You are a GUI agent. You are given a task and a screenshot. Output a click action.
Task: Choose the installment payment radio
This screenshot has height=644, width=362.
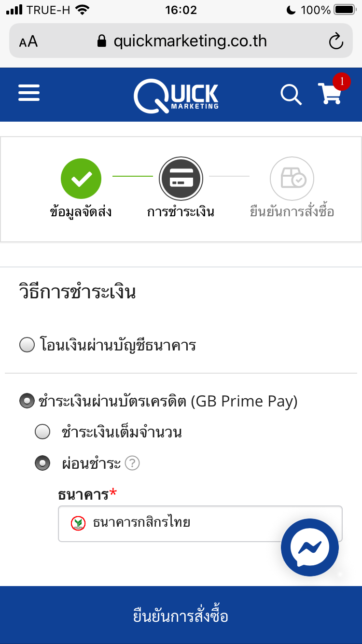42,463
